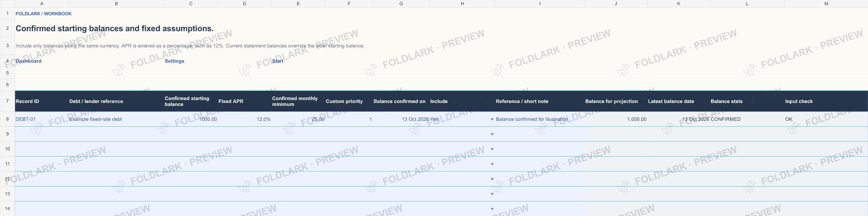
Task: Select the 25.00 monthly minimum cell
Action: point(298,119)
